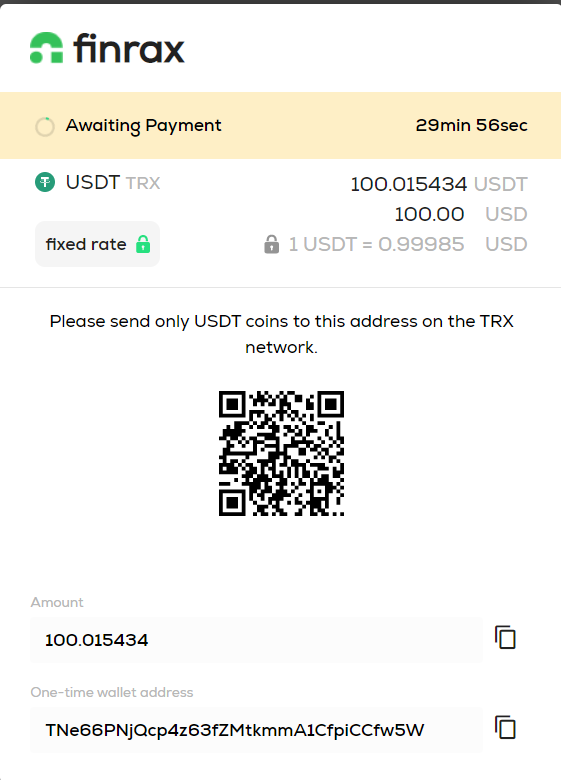Screen dimensions: 561x780
Task: Click the Awaiting Payment status label
Action: coord(144,126)
